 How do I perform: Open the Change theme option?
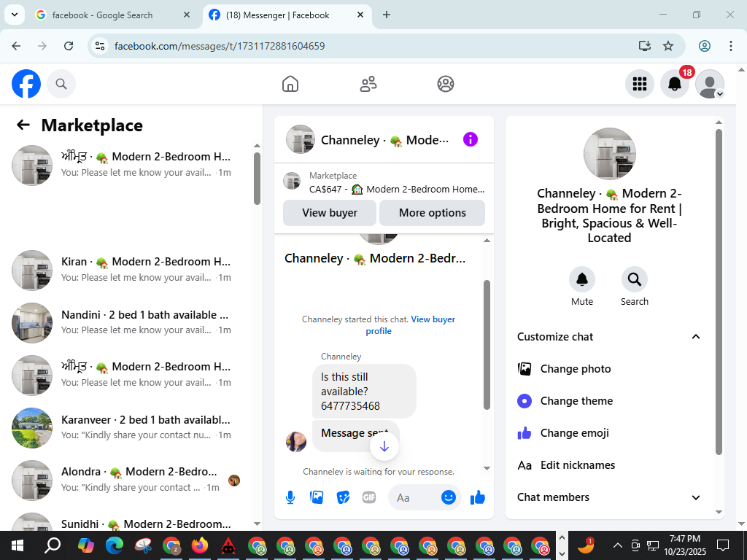(610, 401)
